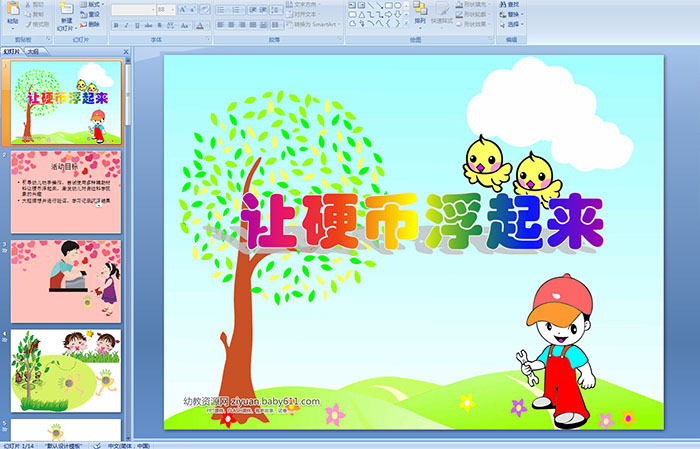The width and height of the screenshot is (700, 449).
Task: Apply bulleted list formatting
Action: (x=222, y=10)
